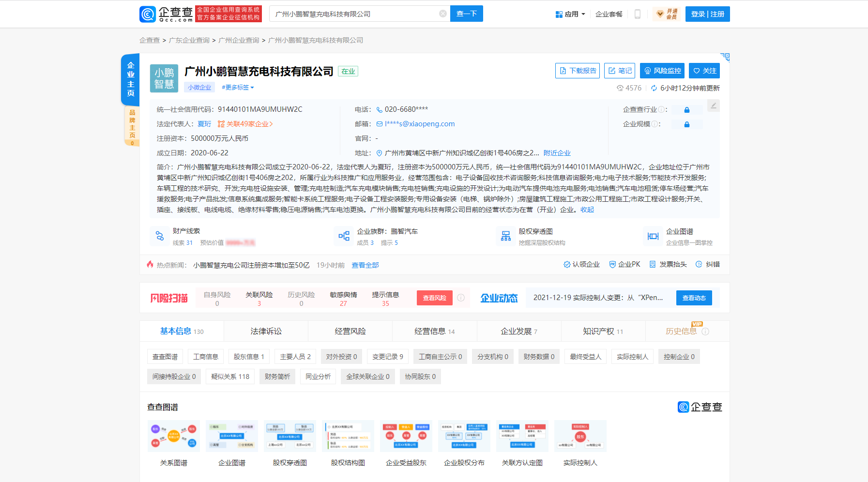
Task: Click the QR code icon at card corner
Action: click(x=725, y=57)
